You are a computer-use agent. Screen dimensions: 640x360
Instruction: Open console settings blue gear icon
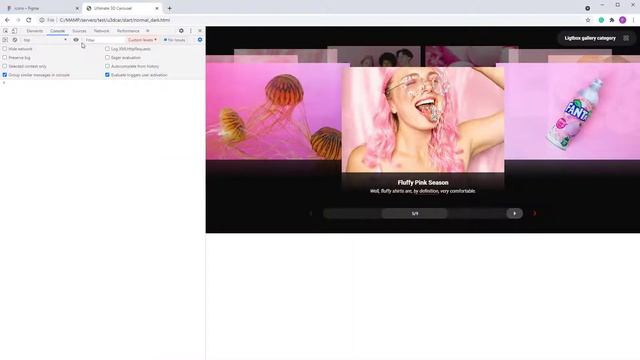pyautogui.click(x=200, y=40)
